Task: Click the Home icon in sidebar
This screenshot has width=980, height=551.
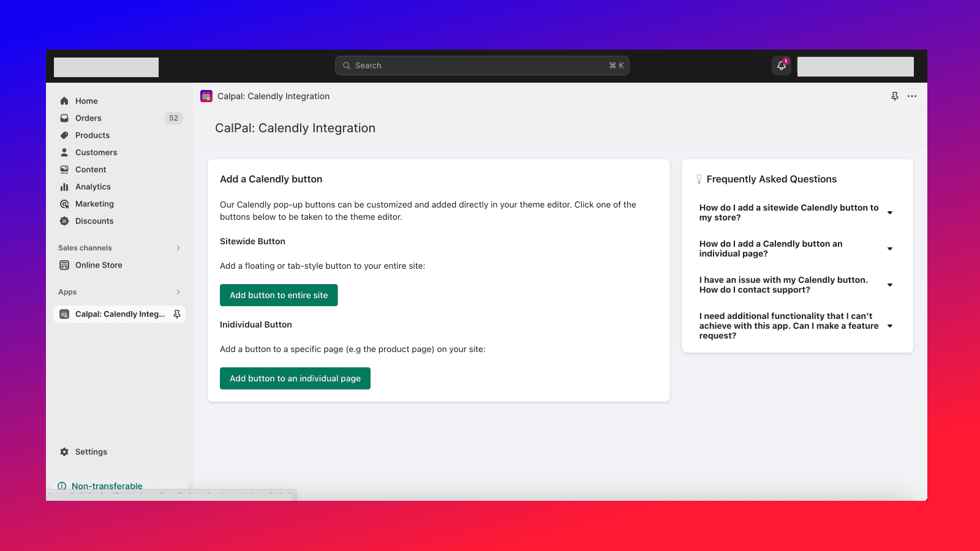Action: pyautogui.click(x=64, y=101)
